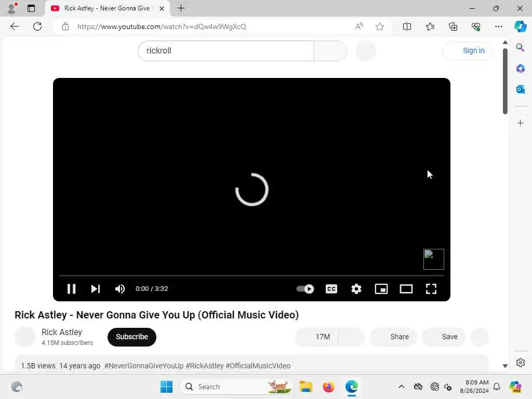Click the channel watermark in video corner
Screen dimensions: 532x399
click(x=434, y=259)
